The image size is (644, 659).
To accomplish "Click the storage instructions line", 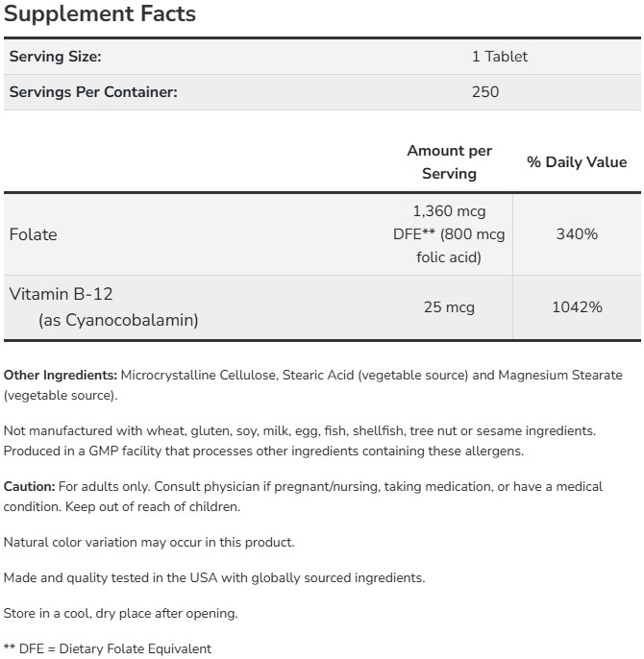I will click(120, 613).
